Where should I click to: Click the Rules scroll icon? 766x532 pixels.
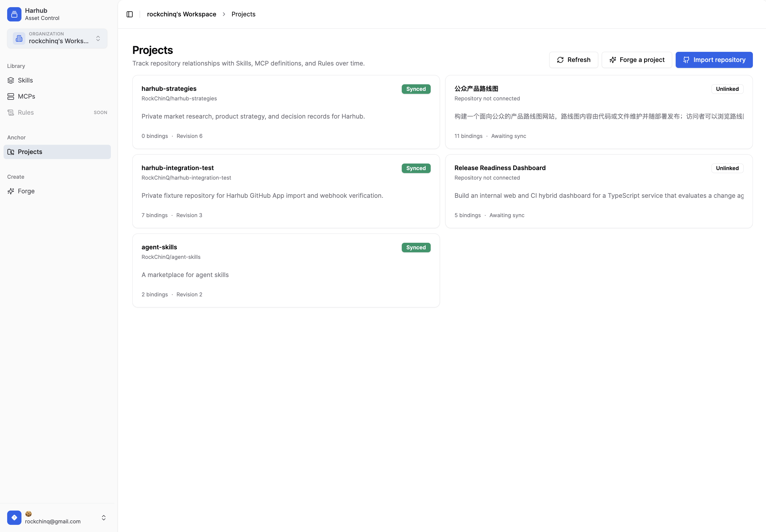pyautogui.click(x=11, y=112)
